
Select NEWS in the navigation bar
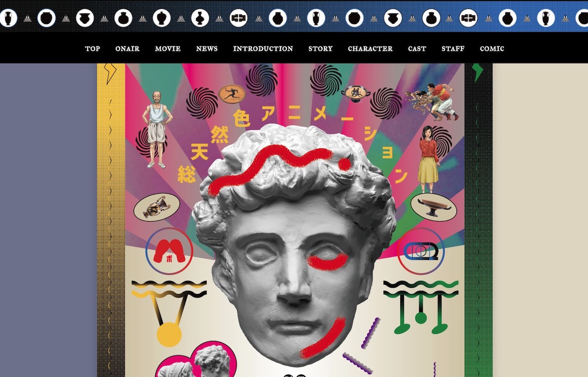coord(207,49)
